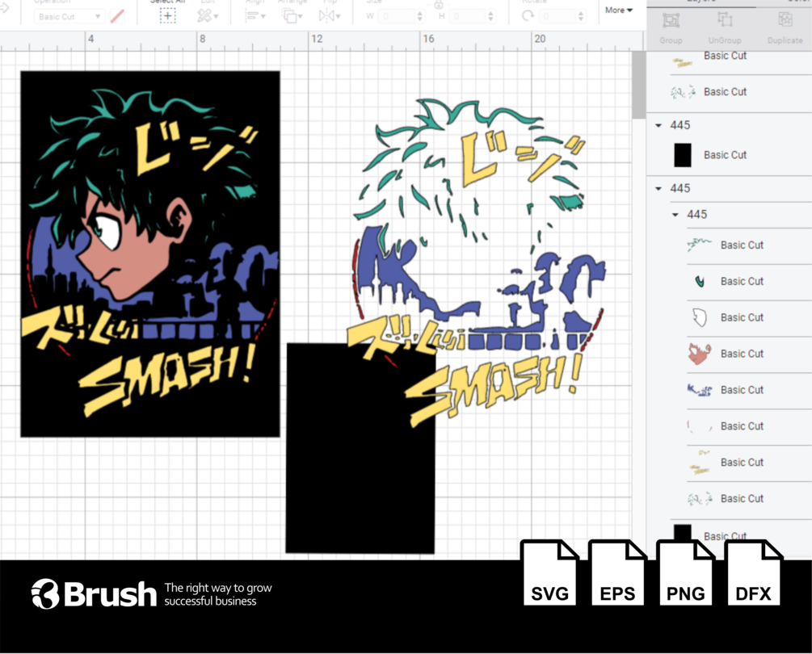Collapse the first 445 group above black layer

click(658, 125)
